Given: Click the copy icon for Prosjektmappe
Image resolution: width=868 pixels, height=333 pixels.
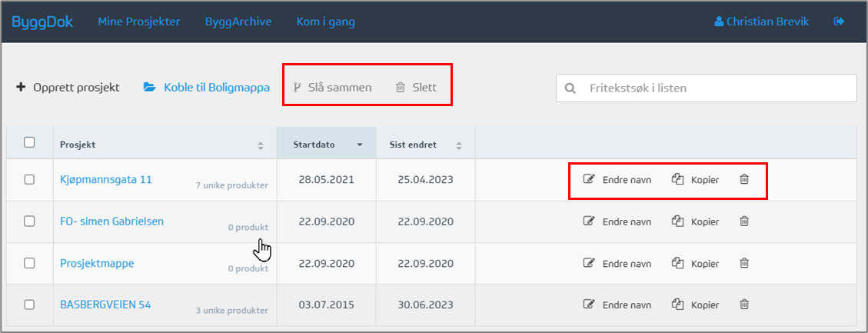Looking at the screenshot, I should (x=678, y=263).
